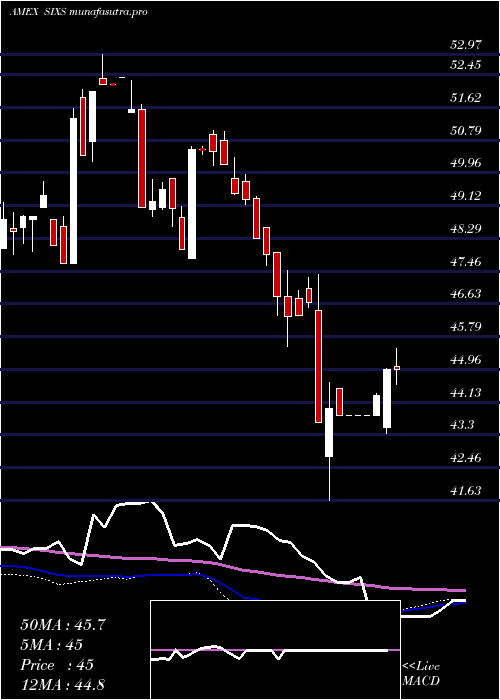500x700 pixels.
Task: Click the 48.29 price axis label
Action: [x=466, y=229]
